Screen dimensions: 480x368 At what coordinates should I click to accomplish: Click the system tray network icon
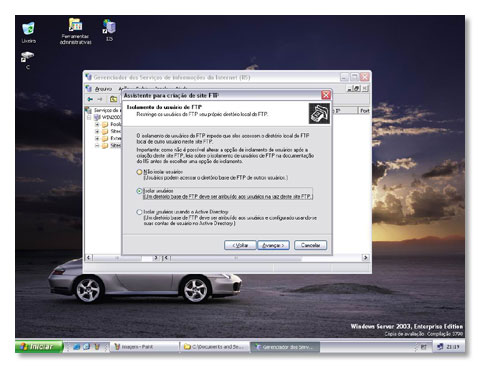click(x=440, y=347)
